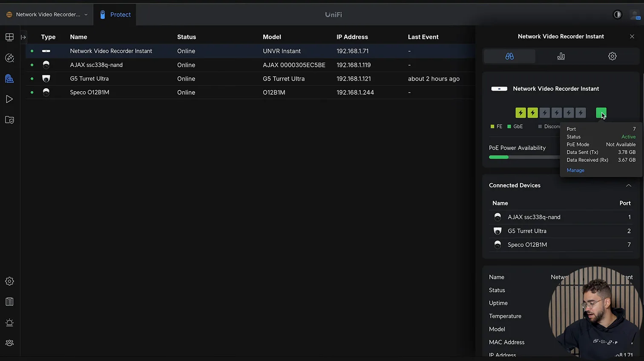Screen dimensions: 644x361
Task: Click the Manage link in port tooltip
Action: pyautogui.click(x=575, y=170)
